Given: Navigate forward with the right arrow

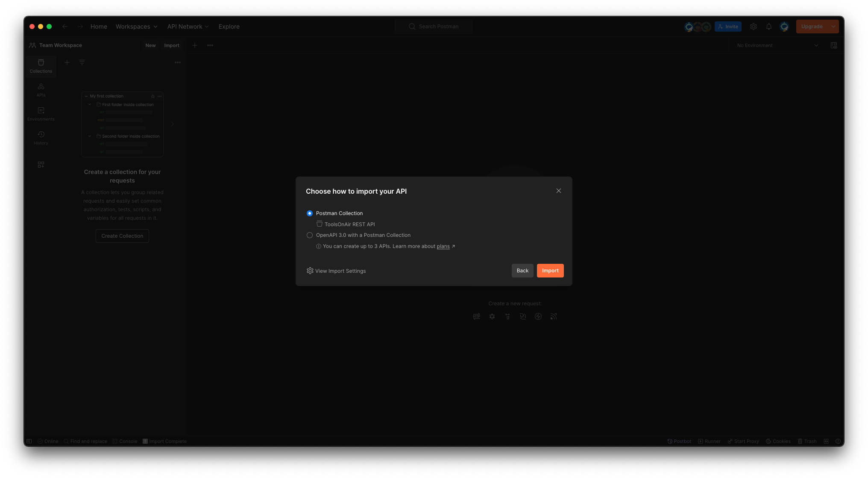Looking at the screenshot, I should pos(80,27).
